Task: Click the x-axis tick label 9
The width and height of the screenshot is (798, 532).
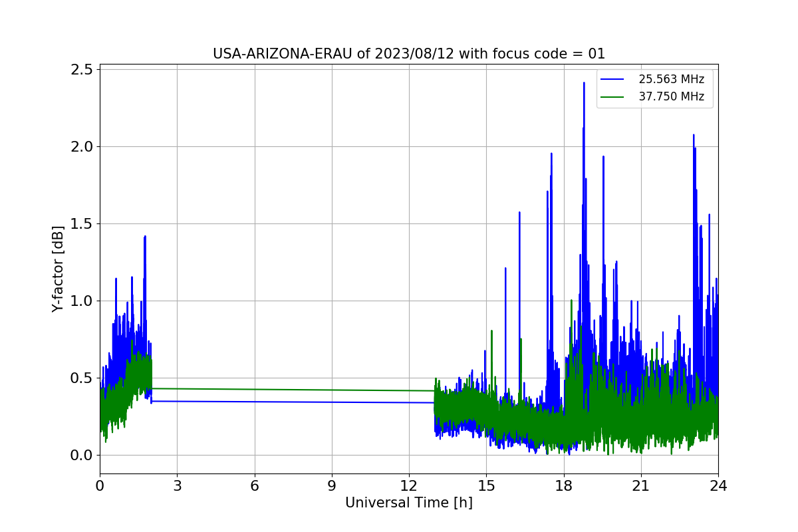Action: [x=332, y=485]
